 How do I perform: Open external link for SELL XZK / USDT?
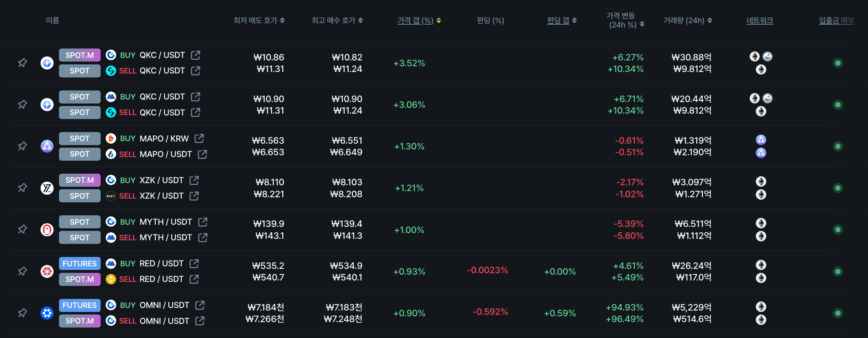point(194,196)
